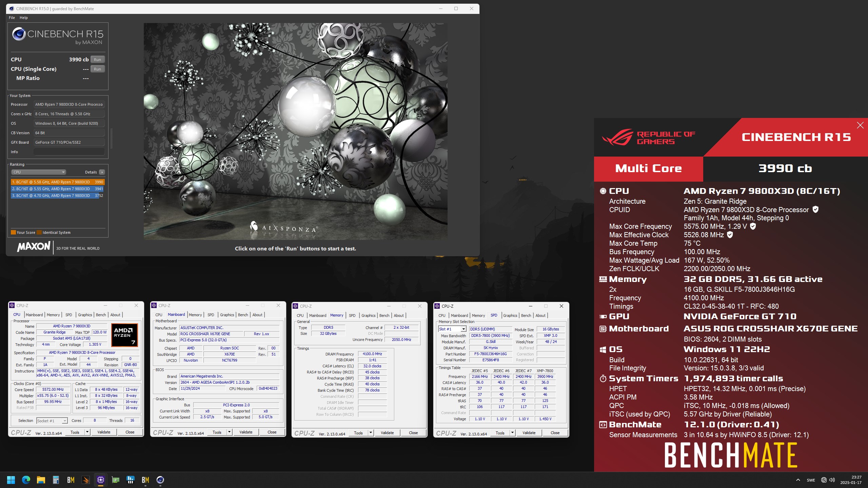Open the File menu in Cinebench
The width and height of the screenshot is (868, 488).
tap(12, 18)
